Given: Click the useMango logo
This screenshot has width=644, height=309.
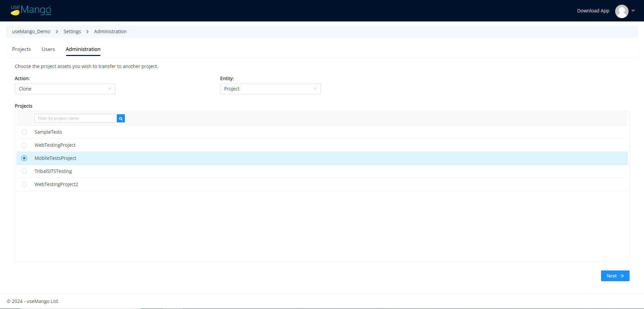Looking at the screenshot, I should click(x=31, y=10).
